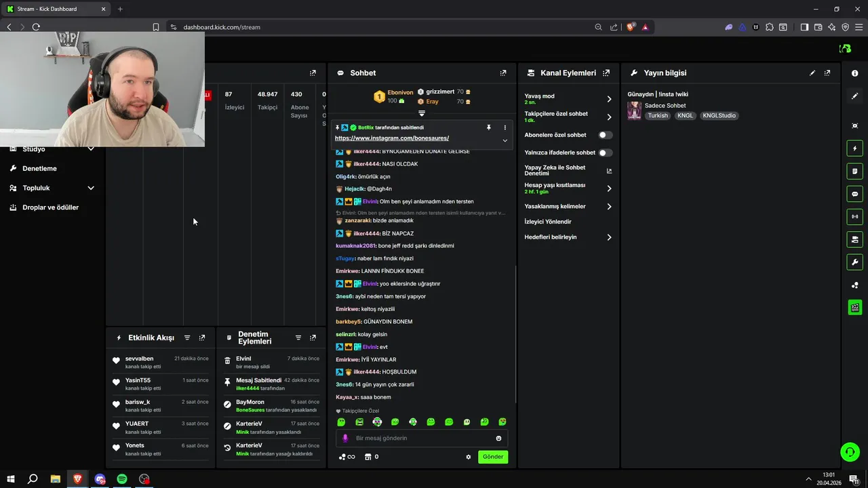
Task: Toggle Abonelere özel sohbet switch
Action: (605, 135)
